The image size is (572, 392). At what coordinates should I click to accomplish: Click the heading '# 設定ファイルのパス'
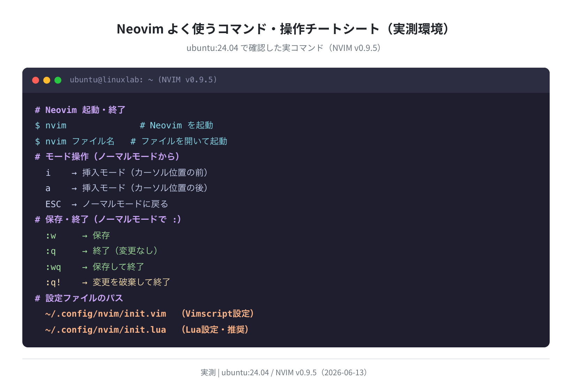tap(79, 298)
